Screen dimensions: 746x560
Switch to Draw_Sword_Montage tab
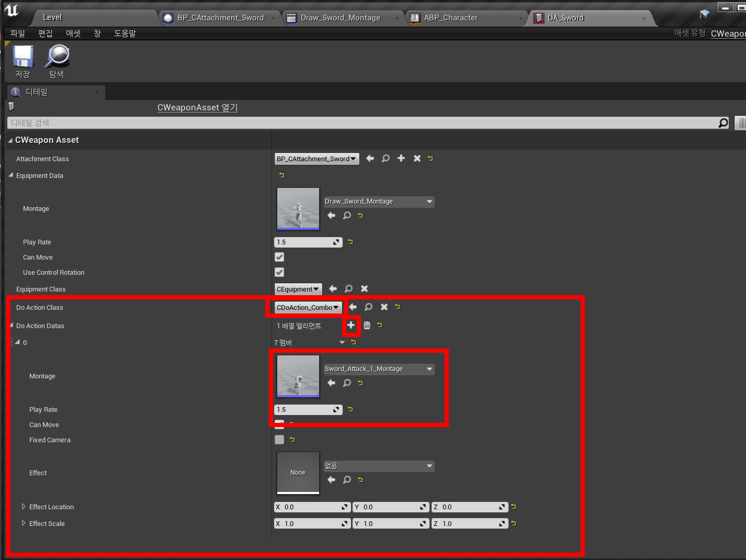click(x=343, y=18)
